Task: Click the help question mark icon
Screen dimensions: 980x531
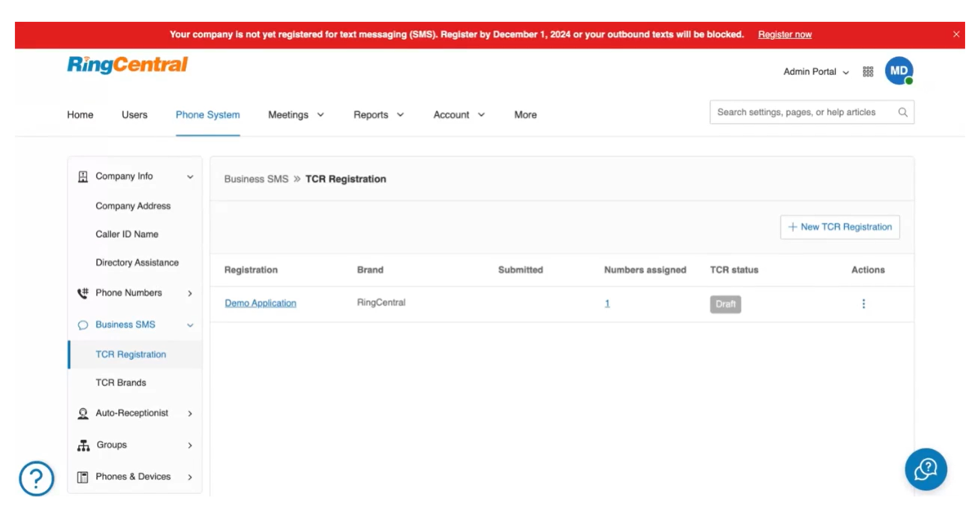Action: pyautogui.click(x=36, y=478)
